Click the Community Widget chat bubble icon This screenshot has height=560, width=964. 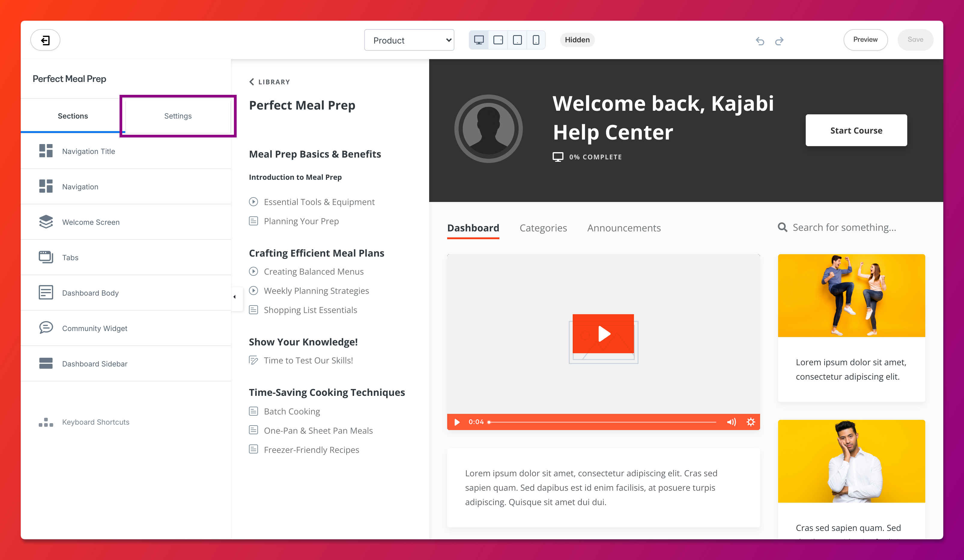pyautogui.click(x=46, y=328)
